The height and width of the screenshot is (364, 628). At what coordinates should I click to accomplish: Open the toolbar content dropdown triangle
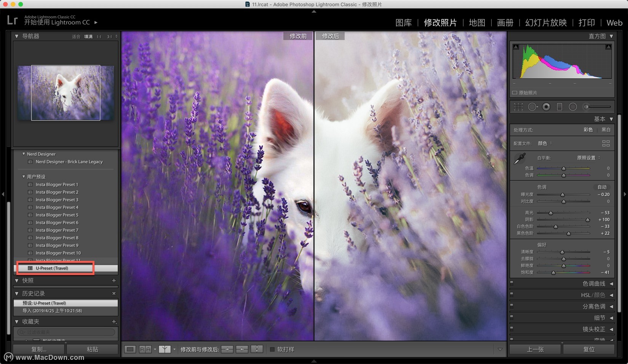pyautogui.click(x=500, y=349)
